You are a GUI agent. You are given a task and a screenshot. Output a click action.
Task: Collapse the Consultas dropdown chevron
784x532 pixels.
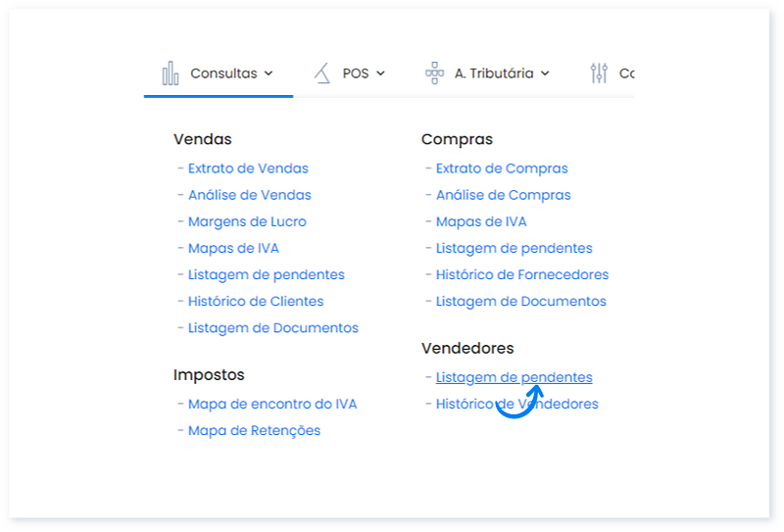(269, 73)
